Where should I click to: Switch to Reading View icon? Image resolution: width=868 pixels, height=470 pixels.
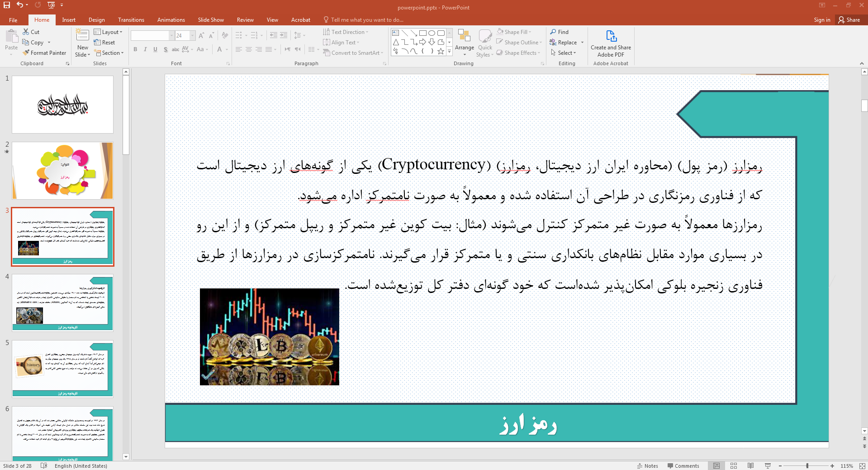pos(750,465)
